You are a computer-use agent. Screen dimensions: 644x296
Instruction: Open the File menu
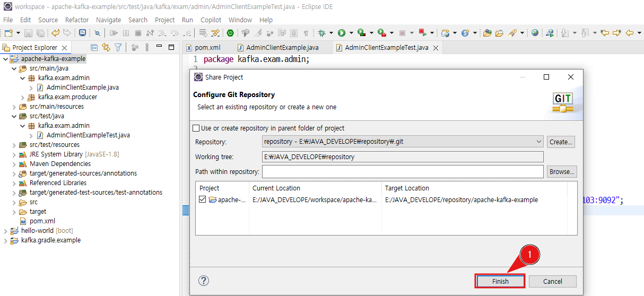8,20
